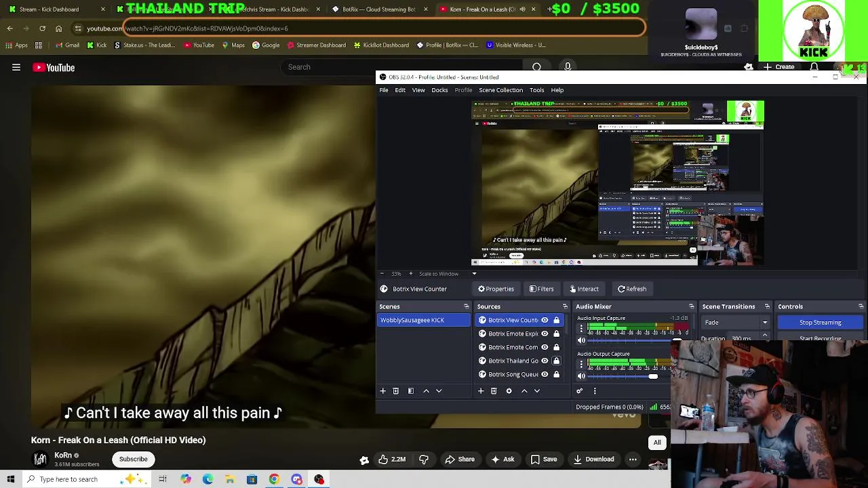The image size is (868, 488).
Task: Open OBS File menu
Action: point(384,90)
